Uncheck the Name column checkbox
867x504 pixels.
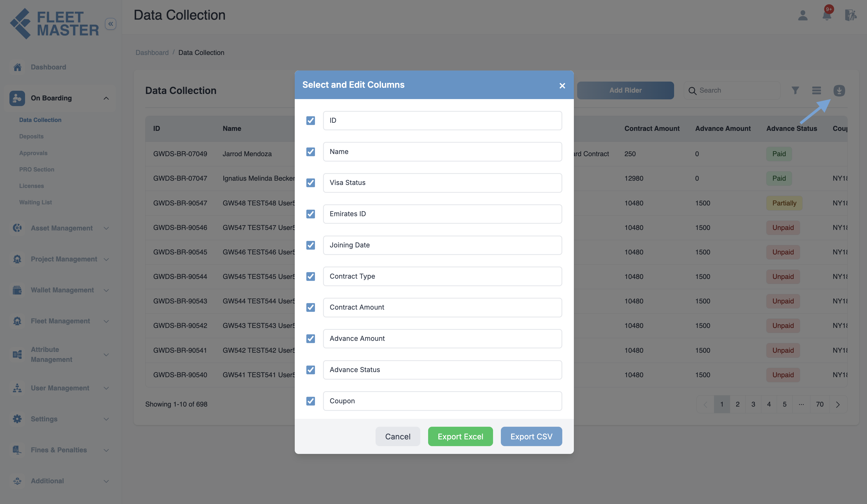click(311, 152)
